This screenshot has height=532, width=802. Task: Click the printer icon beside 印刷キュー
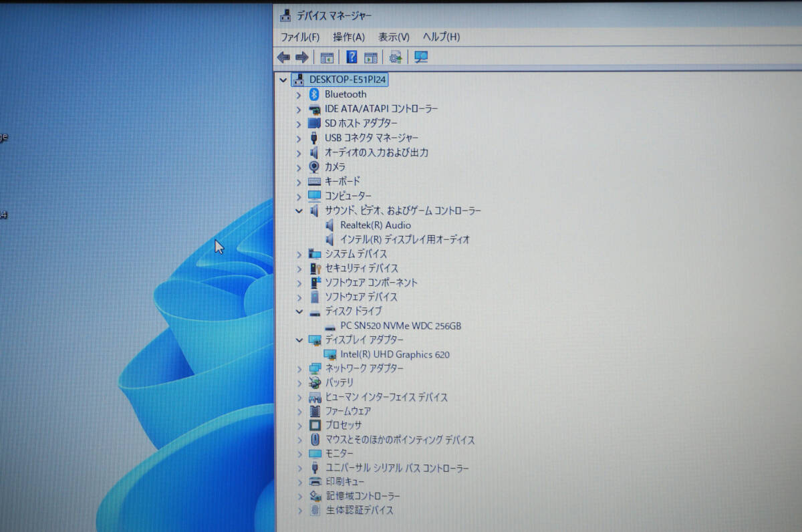(315, 482)
